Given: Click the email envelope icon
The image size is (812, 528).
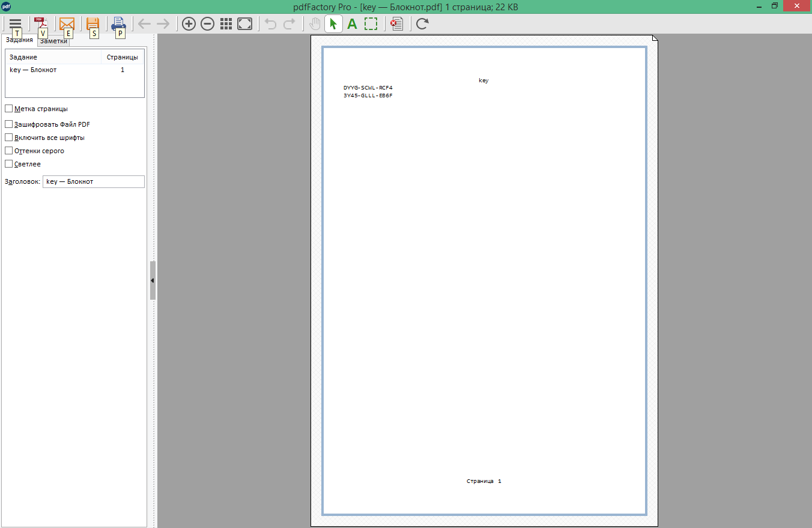Looking at the screenshot, I should point(67,23).
